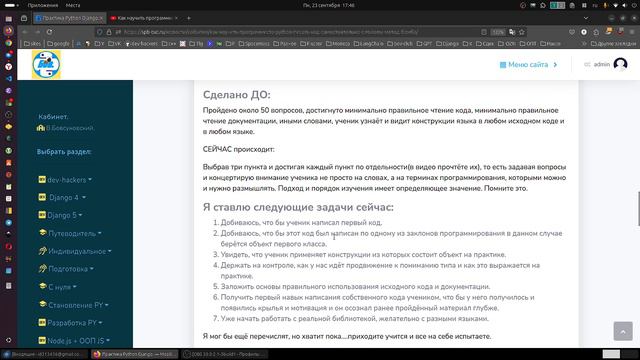This screenshot has height=360, width=640.
Task: Open the admin user avatar
Action: click(x=620, y=64)
